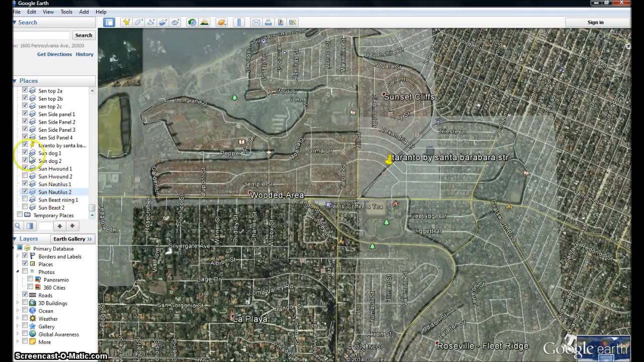Image resolution: width=644 pixels, height=362 pixels.
Task: Show sunlight across the landscape icon
Action: (x=204, y=22)
